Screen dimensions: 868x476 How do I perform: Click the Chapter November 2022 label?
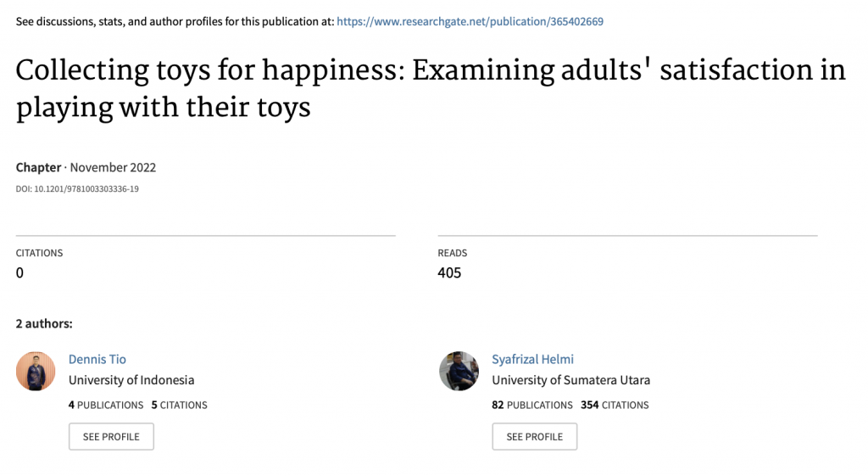[86, 167]
